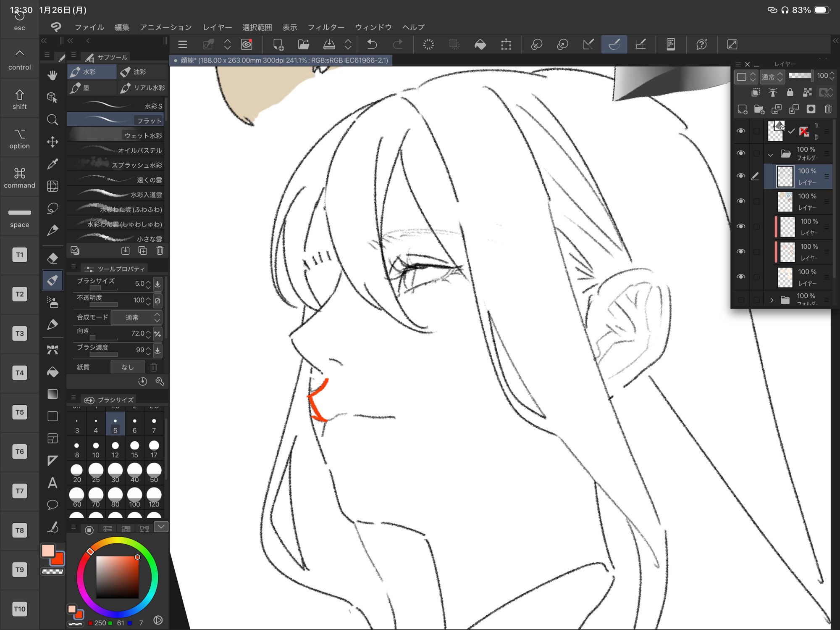Hide the selected layer with eye icon

click(741, 176)
